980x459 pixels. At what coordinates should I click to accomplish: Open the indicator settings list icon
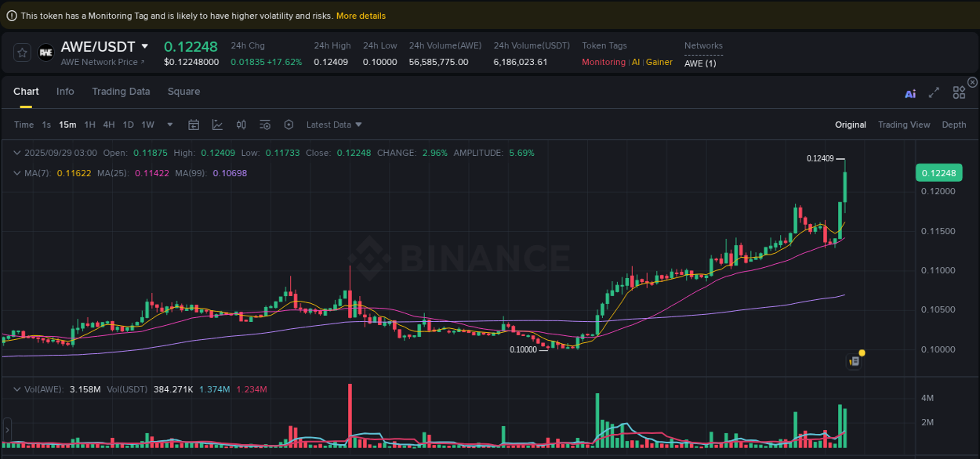[x=265, y=125]
